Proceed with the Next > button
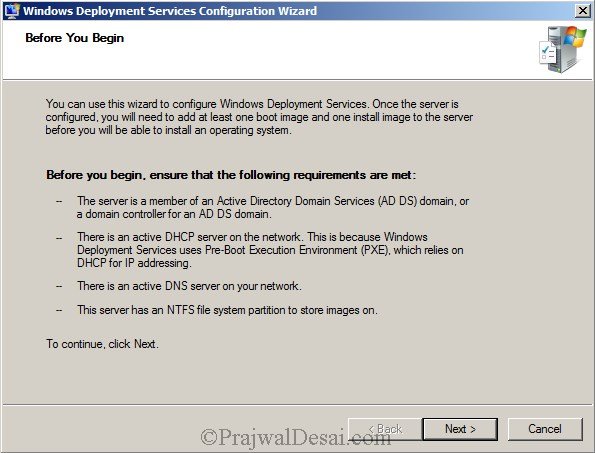Viewport: 595px width, 453px height. (460, 429)
